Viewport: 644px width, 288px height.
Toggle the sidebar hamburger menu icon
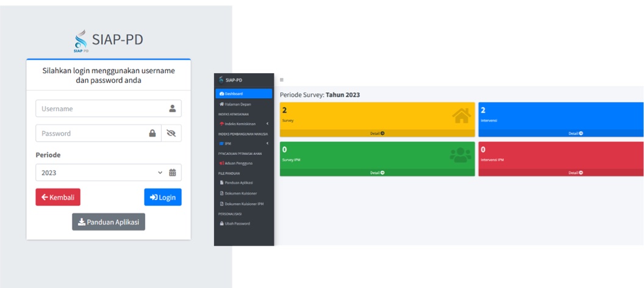(x=281, y=80)
